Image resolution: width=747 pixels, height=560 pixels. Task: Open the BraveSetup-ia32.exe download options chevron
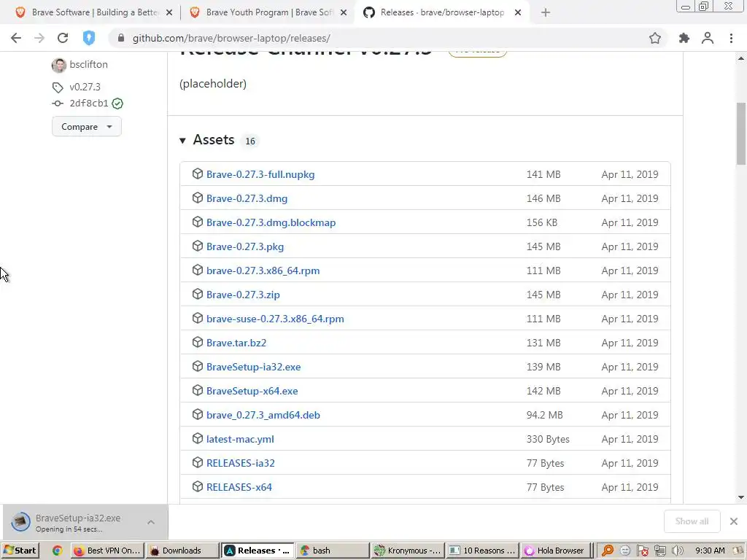[x=150, y=522]
